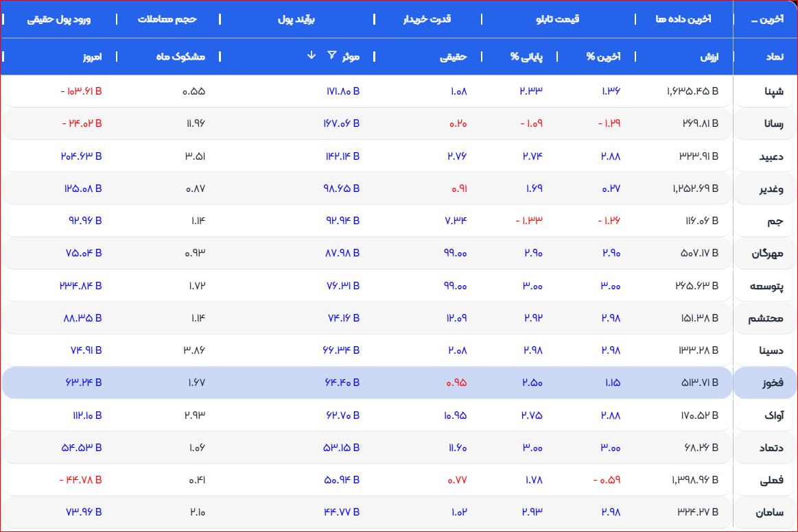This screenshot has width=798, height=532.
Task: Sort by the ارزش column header
Action: point(709,57)
